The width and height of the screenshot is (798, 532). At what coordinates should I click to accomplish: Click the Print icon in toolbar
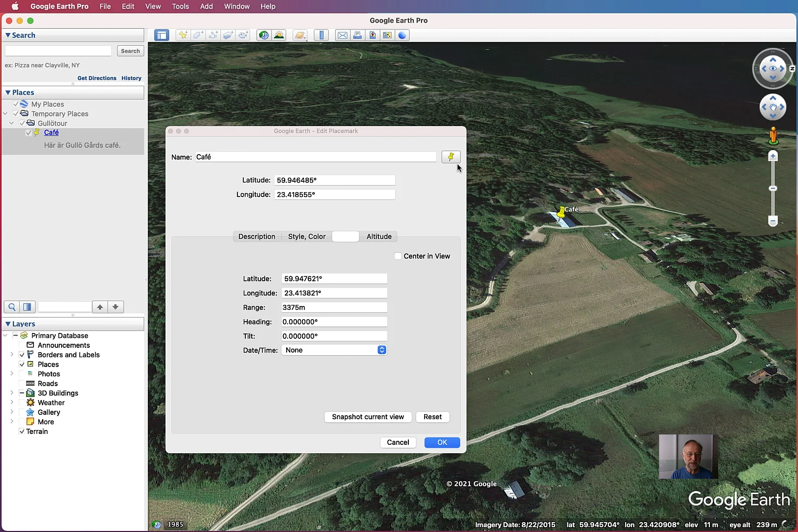pos(358,35)
